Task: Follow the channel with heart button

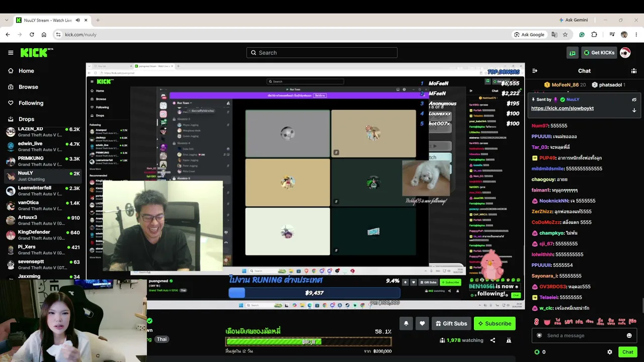Action: (x=422, y=323)
